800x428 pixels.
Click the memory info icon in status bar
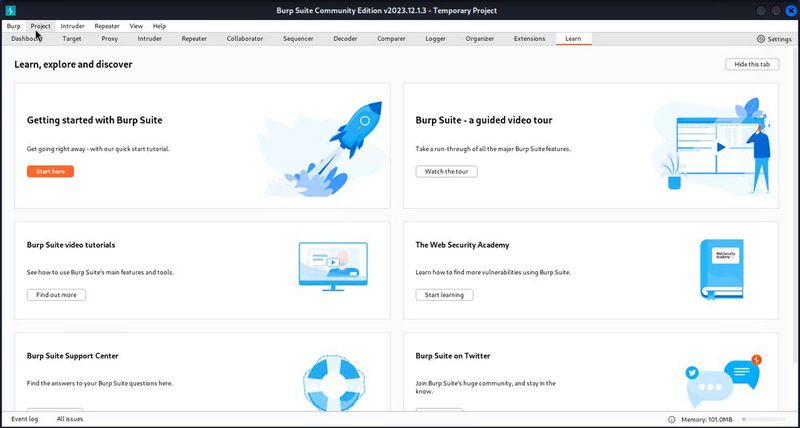671,419
